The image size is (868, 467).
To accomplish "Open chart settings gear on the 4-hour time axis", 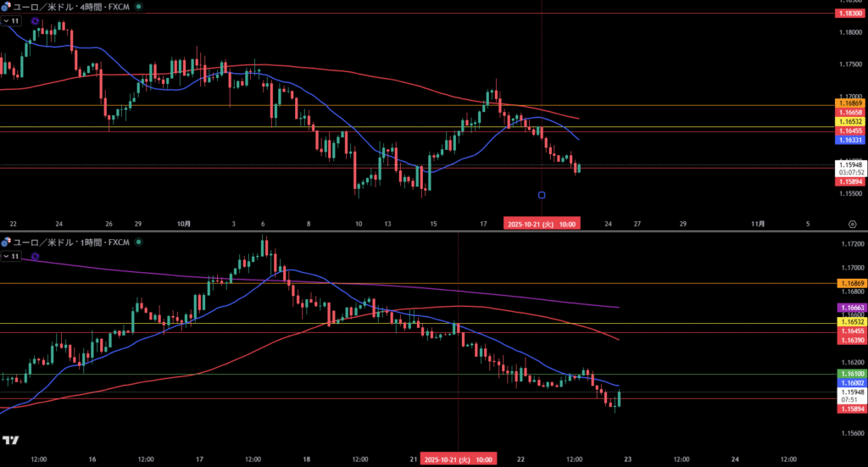I will tap(851, 224).
